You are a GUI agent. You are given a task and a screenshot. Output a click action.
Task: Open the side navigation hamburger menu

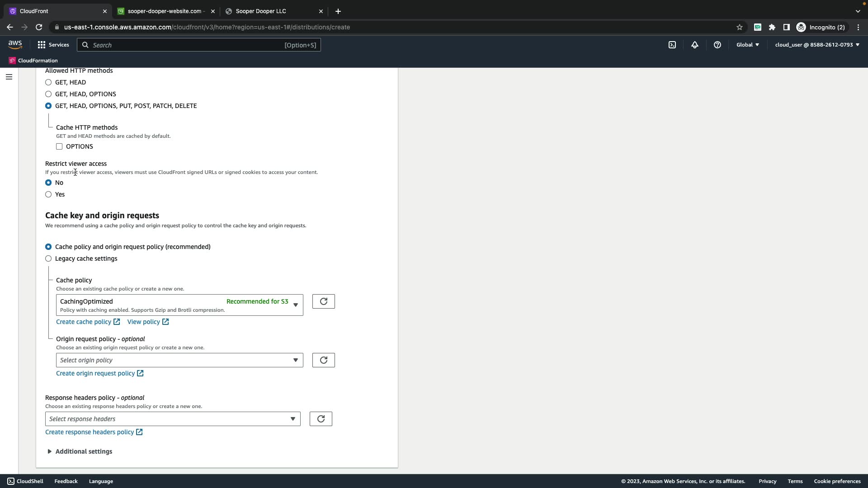[x=9, y=77]
